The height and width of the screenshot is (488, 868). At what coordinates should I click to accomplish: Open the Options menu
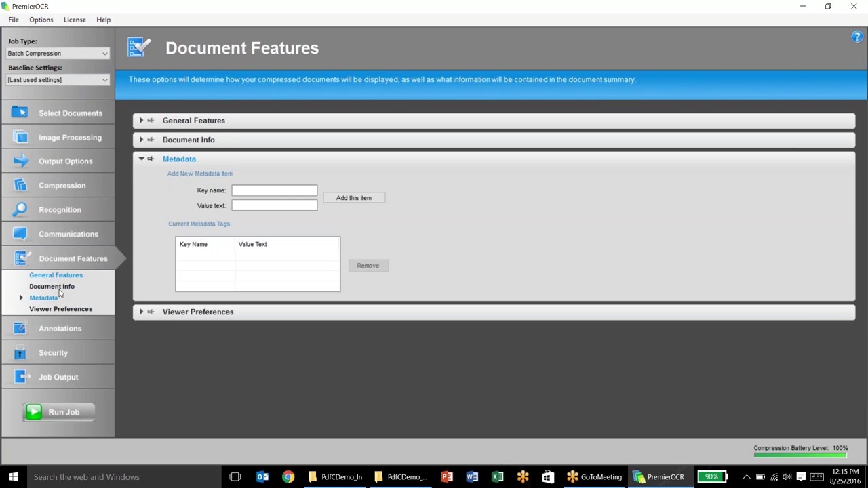coord(41,20)
